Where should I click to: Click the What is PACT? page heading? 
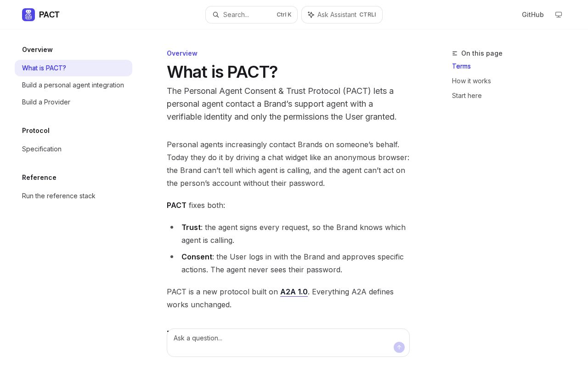pyautogui.click(x=222, y=72)
